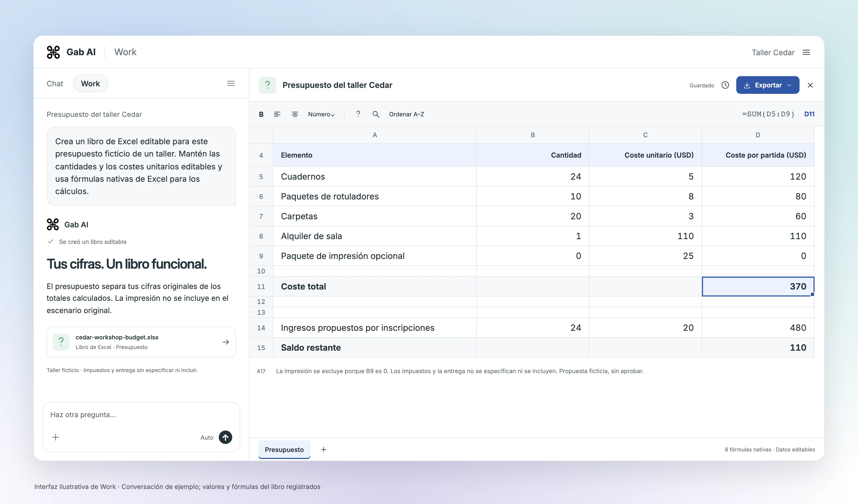This screenshot has width=858, height=504.
Task: Toggle bold formatting in the toolbar
Action: point(261,114)
